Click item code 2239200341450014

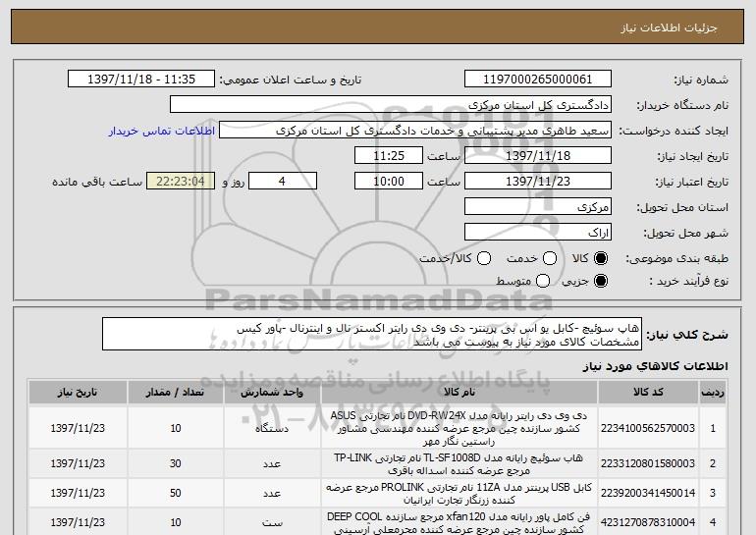[648, 493]
